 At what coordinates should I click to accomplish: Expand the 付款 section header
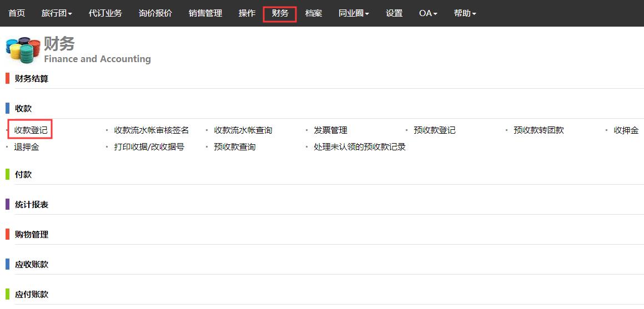(x=23, y=174)
